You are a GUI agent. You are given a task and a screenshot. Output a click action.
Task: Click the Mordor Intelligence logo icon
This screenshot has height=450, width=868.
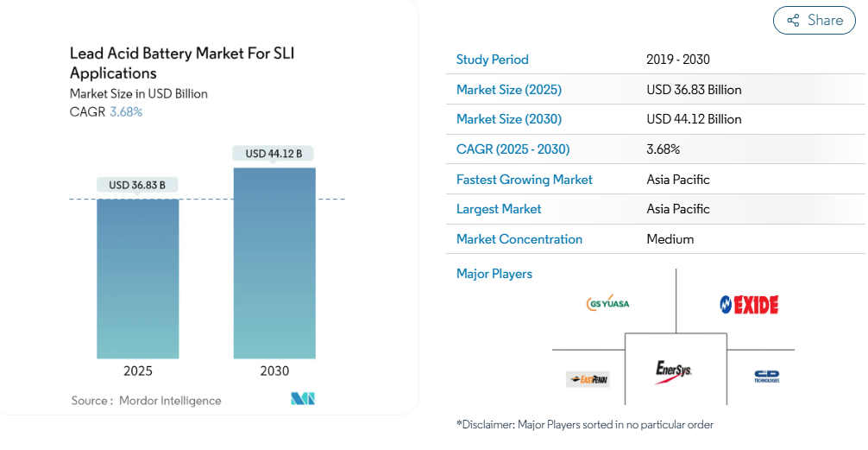303,398
